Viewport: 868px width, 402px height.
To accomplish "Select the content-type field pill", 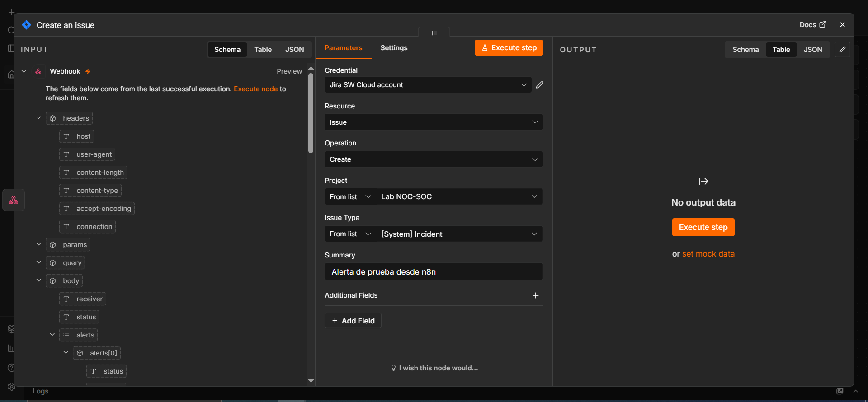I will pos(90,191).
